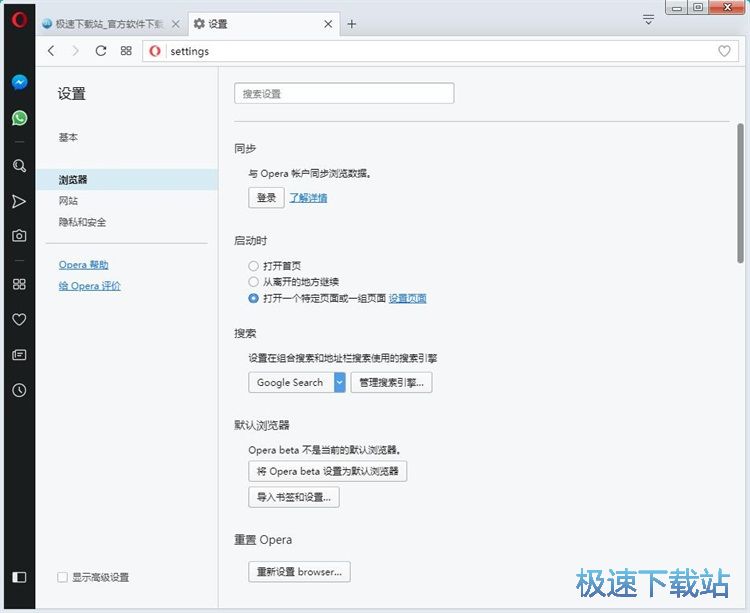Click 登录 sync button
Screen dimensions: 750x613
tap(266, 197)
